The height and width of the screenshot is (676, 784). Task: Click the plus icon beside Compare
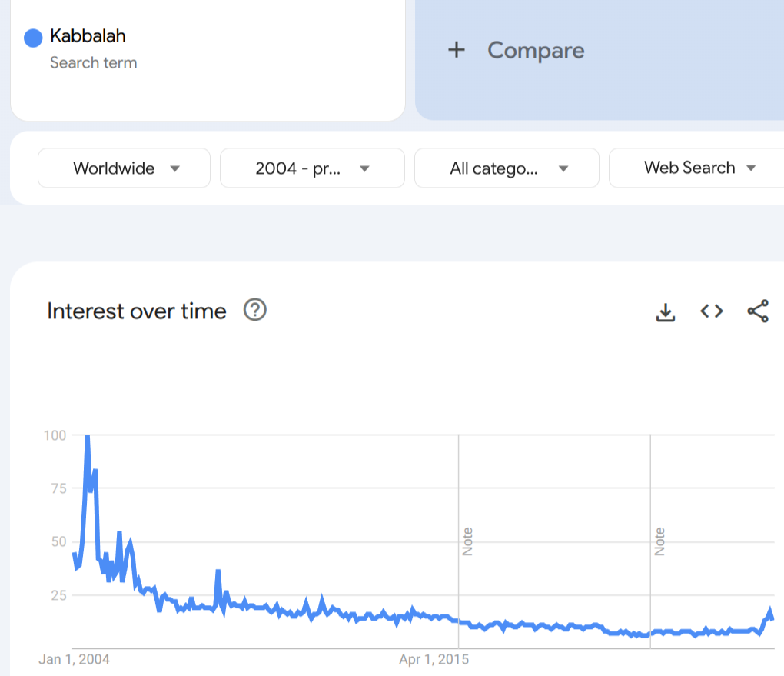[x=457, y=50]
